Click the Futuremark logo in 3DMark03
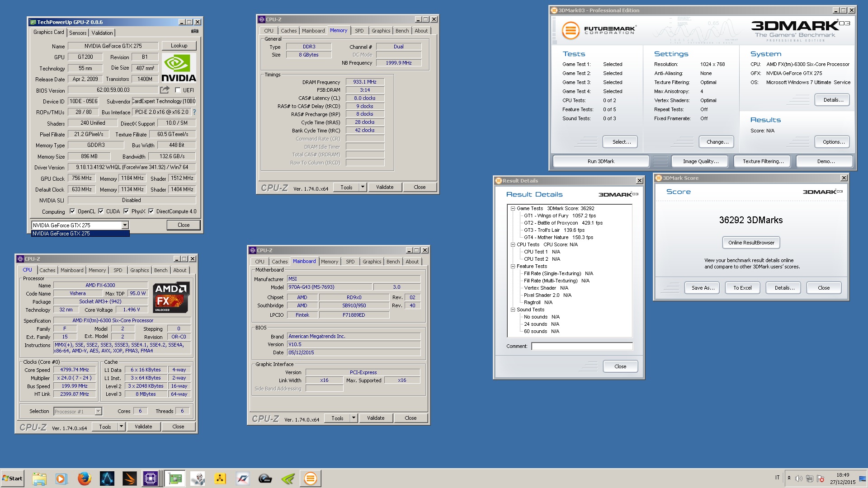 point(599,30)
